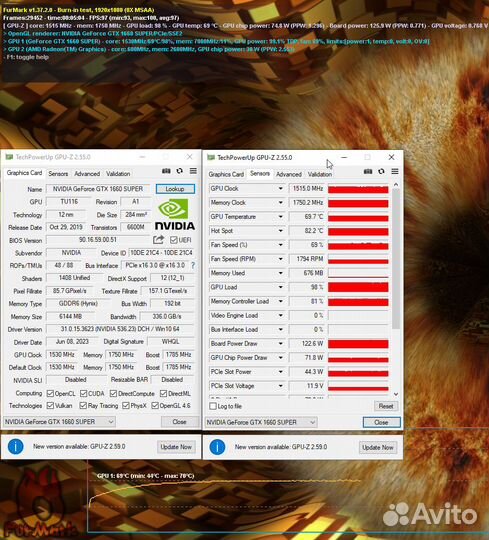Click the info icon in left update banner
Image resolution: width=489 pixels, height=540 pixels.
pos(15,447)
